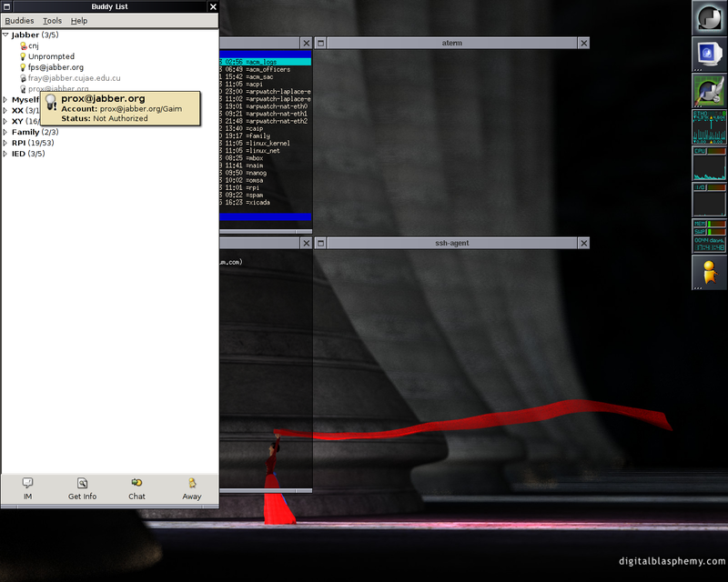The height and width of the screenshot is (582, 728).
Task: Select the =arpwatch-nat-eth1 row
Action: tap(265, 114)
